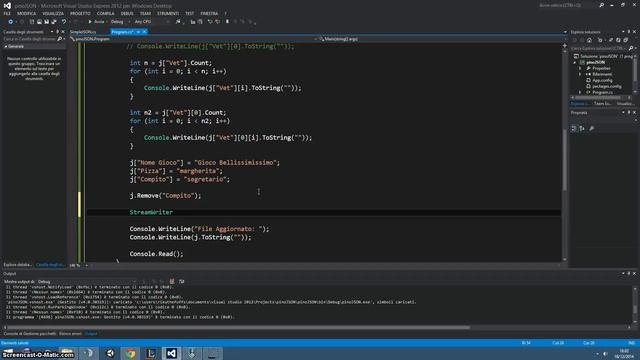Collapse the Generale toolbox group
This screenshot has height=360, width=640.
coord(6,47)
